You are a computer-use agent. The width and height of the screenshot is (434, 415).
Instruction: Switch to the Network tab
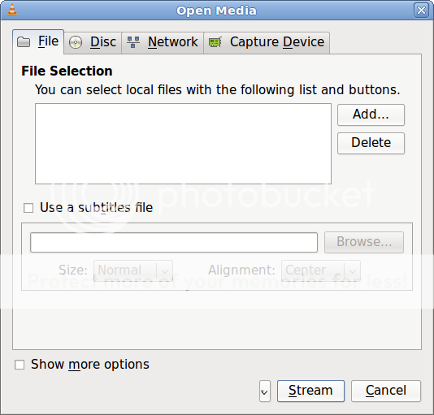pos(163,42)
